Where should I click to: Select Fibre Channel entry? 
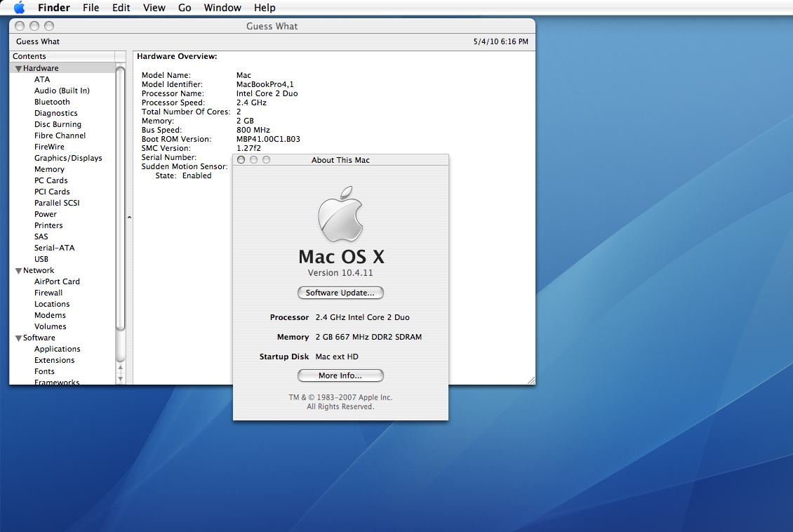(x=60, y=135)
